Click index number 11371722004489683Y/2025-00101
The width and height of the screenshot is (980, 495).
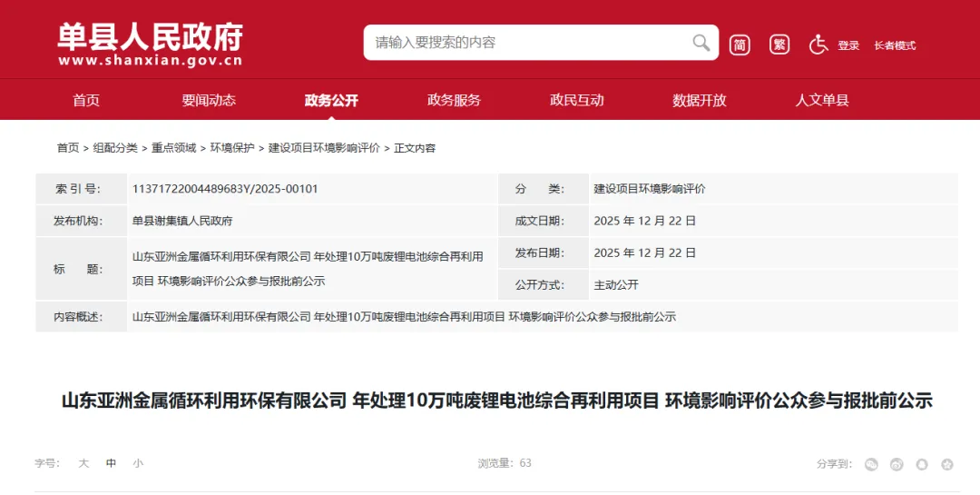point(225,189)
